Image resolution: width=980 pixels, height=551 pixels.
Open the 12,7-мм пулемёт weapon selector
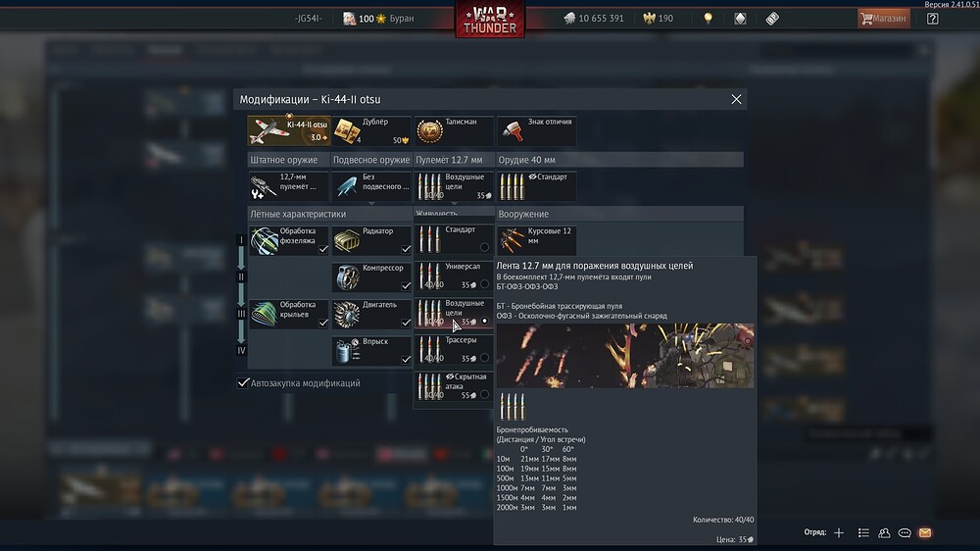tap(288, 185)
